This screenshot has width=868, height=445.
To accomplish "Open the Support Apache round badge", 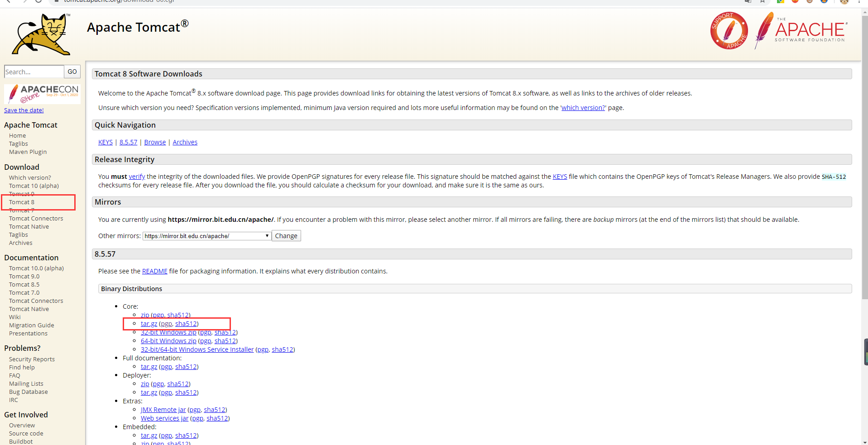I will point(729,31).
